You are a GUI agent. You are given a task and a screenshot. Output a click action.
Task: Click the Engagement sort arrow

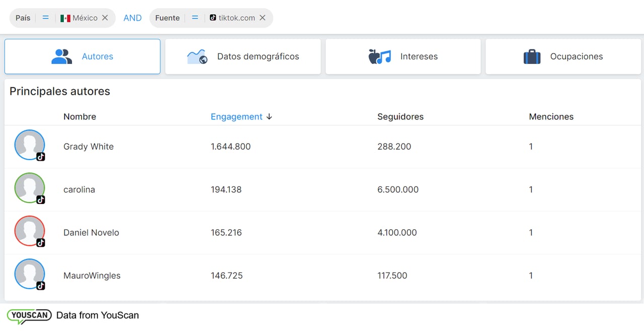(x=269, y=116)
